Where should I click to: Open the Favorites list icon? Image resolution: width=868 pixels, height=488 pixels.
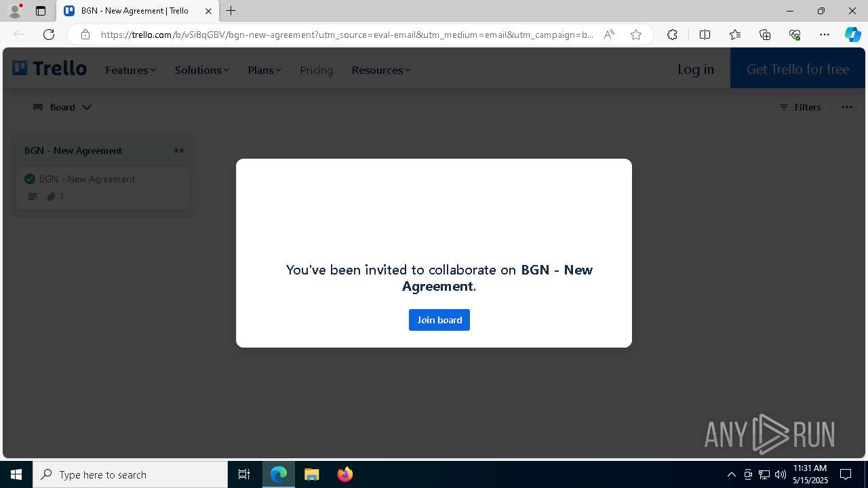point(735,35)
